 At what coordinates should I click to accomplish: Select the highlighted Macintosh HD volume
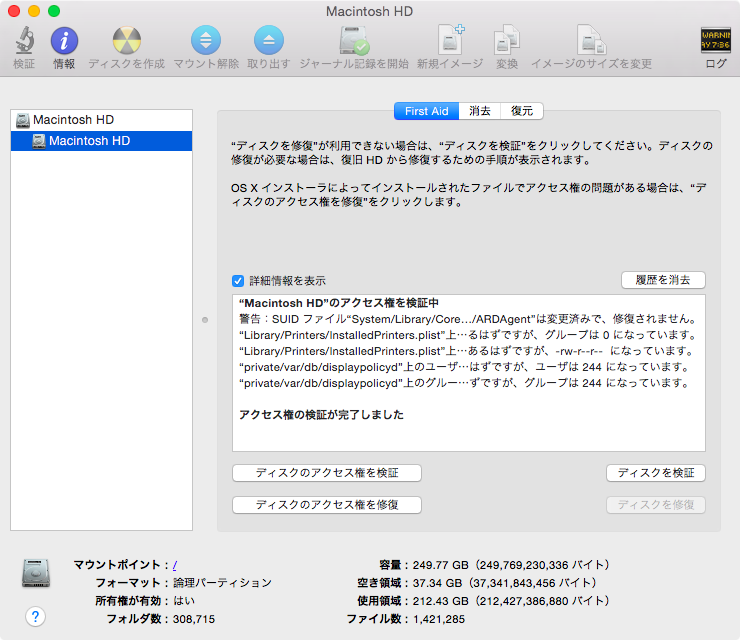[101, 141]
